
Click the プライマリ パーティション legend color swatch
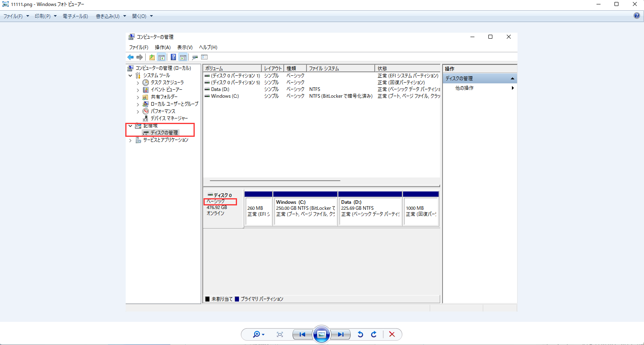[x=237, y=299]
